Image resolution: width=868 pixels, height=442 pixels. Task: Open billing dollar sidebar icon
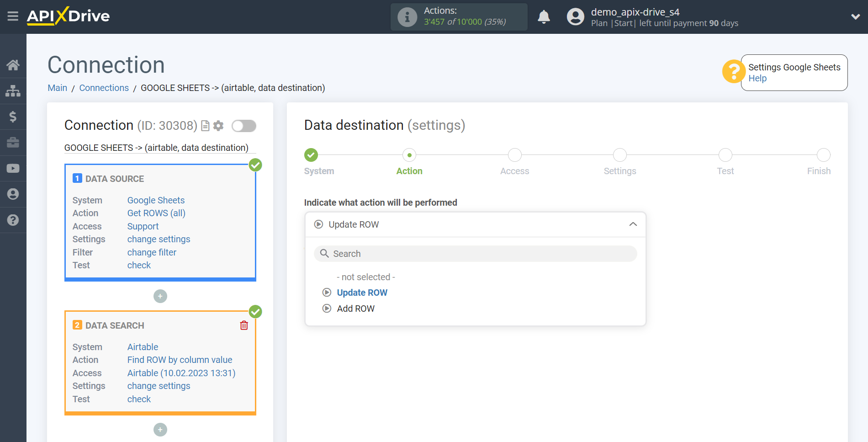pyautogui.click(x=13, y=117)
